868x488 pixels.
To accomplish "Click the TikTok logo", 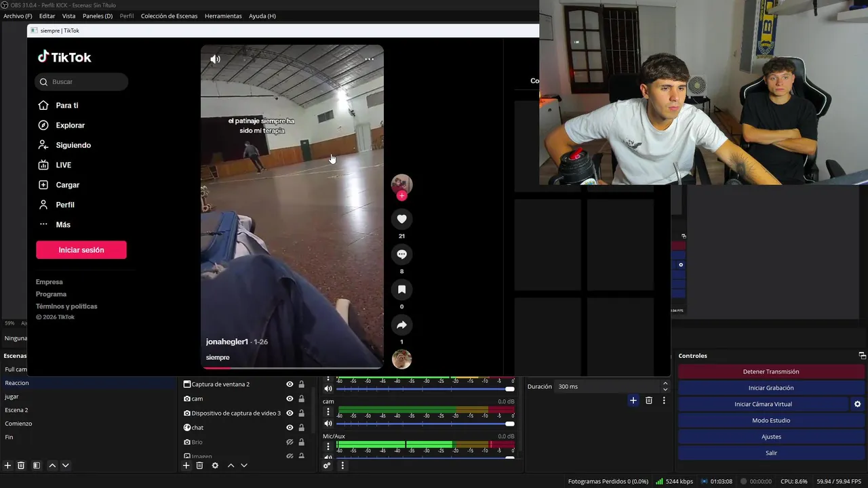I will (x=64, y=57).
